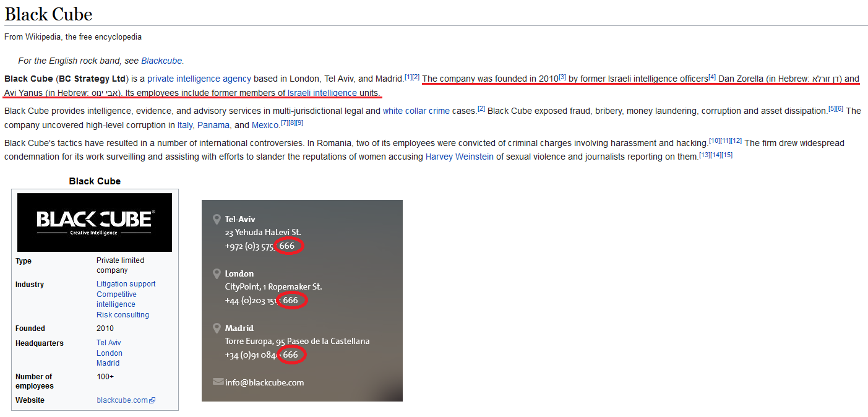This screenshot has height=417, width=868.
Task: Click the 'From Wikipedia, the free encyclopedia' tagline
Action: (x=73, y=37)
